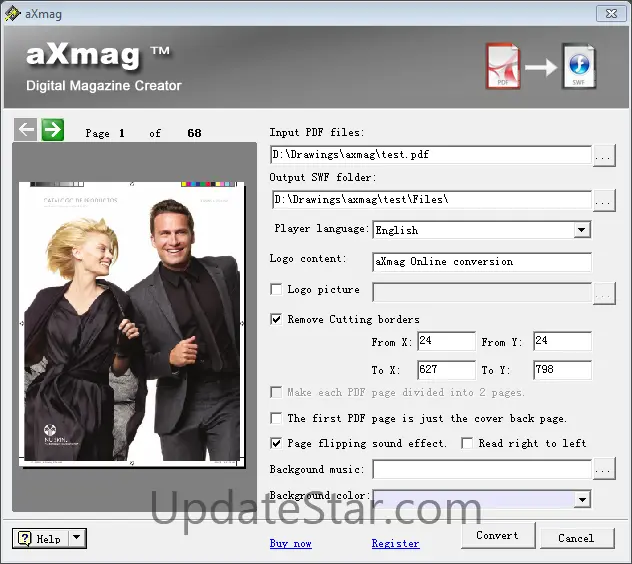Viewport: 632px width, 564px height.
Task: Click the PDF page preview thumbnail
Action: pos(132,324)
